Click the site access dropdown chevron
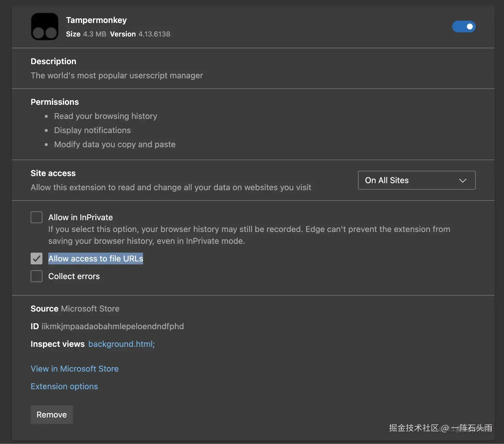Image resolution: width=504 pixels, height=444 pixels. [463, 181]
